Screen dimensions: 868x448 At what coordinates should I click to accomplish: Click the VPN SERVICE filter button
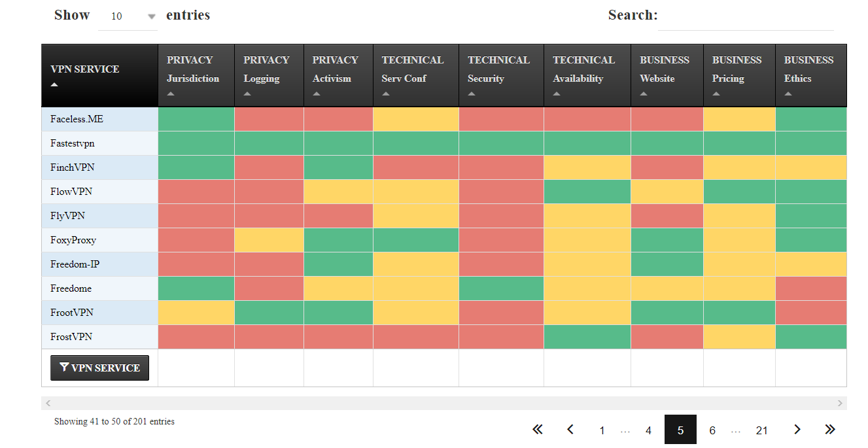click(x=99, y=368)
